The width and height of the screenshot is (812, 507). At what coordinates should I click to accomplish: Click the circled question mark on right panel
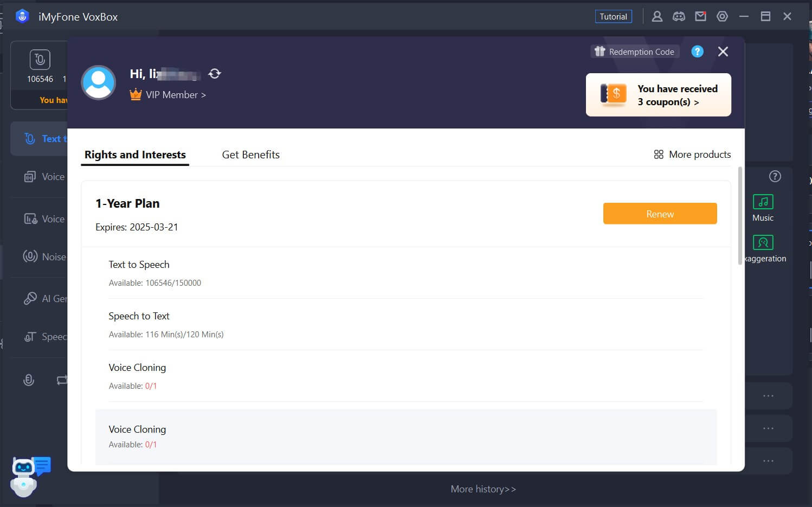[775, 176]
